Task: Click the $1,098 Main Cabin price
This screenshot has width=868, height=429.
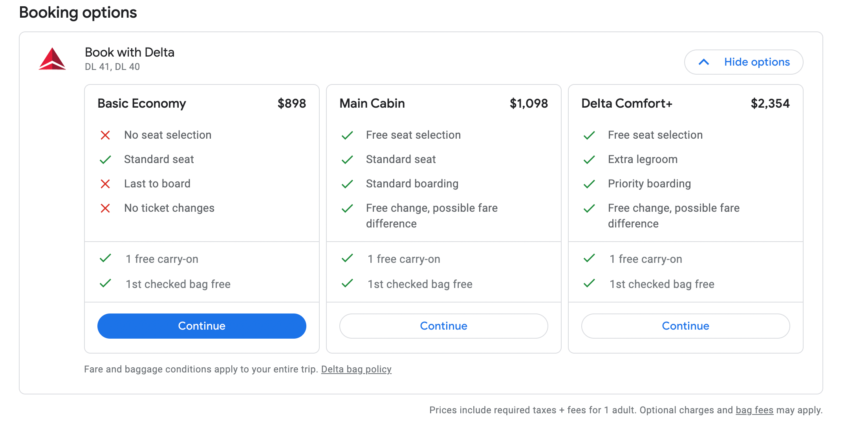Action: click(529, 103)
